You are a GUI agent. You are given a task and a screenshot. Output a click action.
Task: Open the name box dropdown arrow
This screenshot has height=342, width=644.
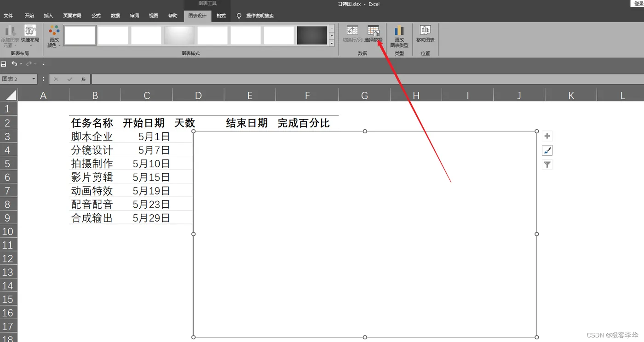click(34, 79)
